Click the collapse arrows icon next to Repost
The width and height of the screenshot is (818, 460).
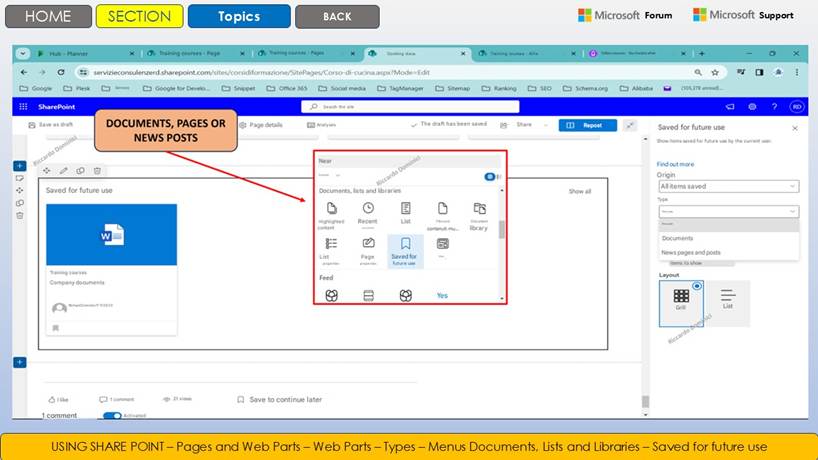pos(630,125)
